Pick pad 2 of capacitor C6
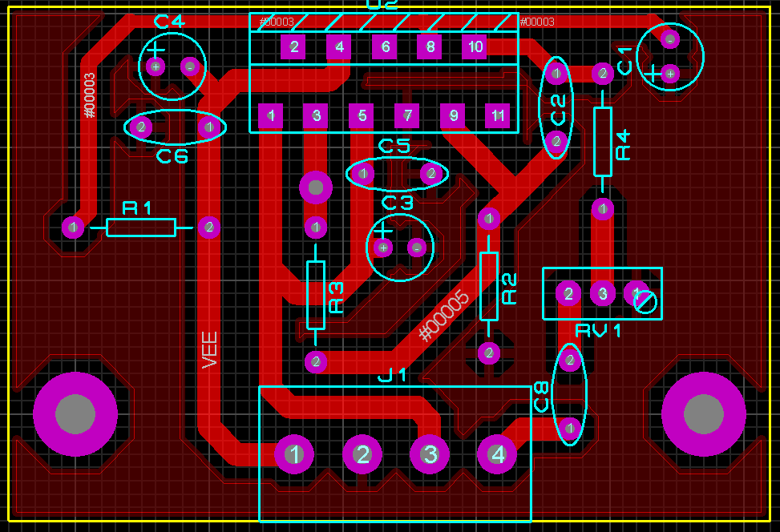Screen dimensions: 780x532 tap(141, 127)
